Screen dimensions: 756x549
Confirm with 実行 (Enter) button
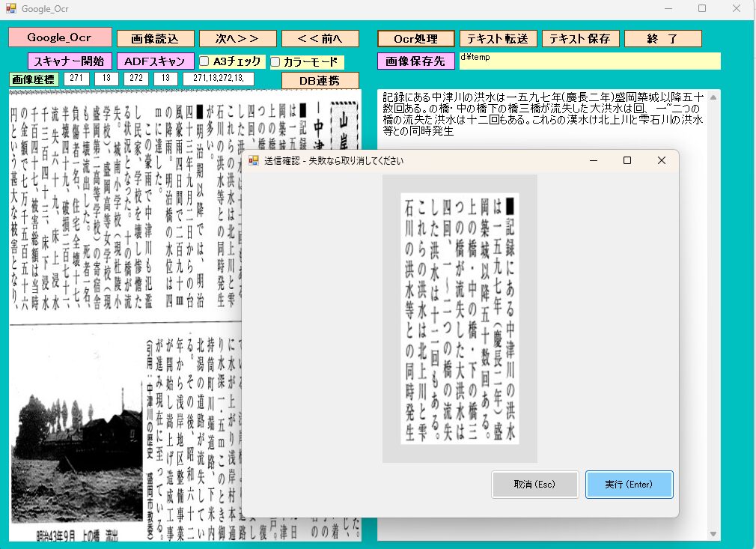coord(629,485)
